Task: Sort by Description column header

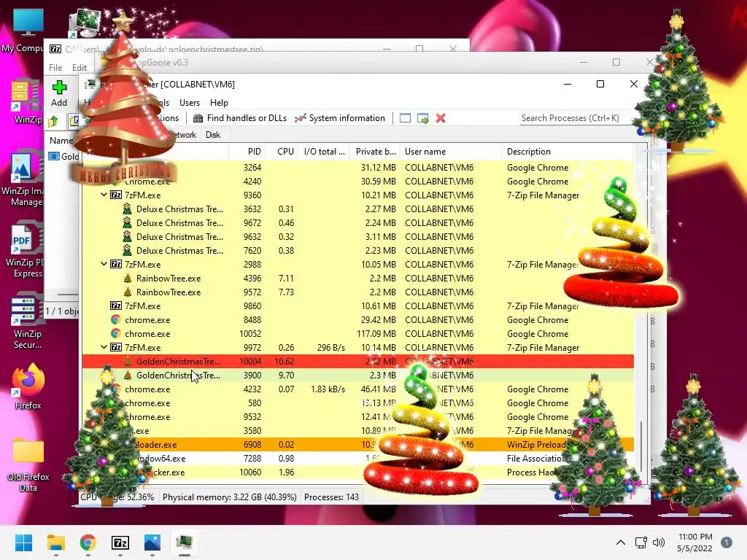Action: (568, 152)
